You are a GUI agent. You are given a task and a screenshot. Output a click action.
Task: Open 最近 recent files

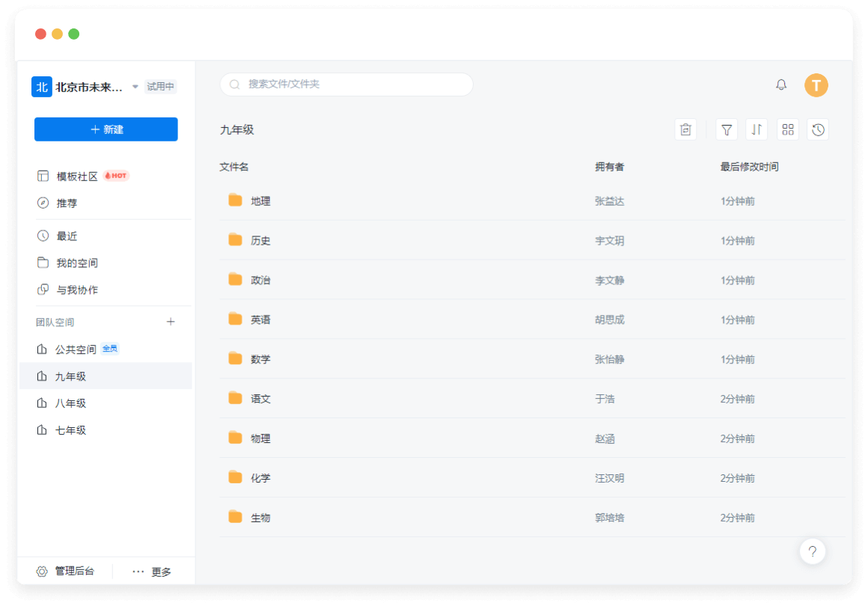point(67,236)
